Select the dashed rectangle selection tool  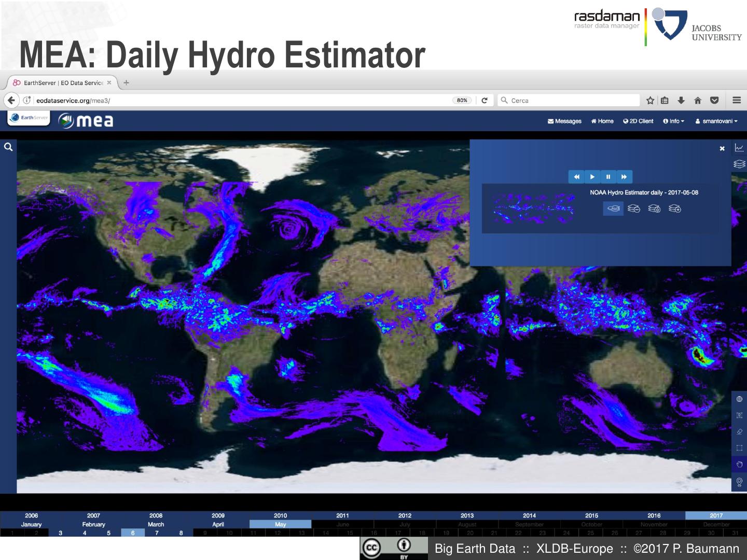(739, 447)
